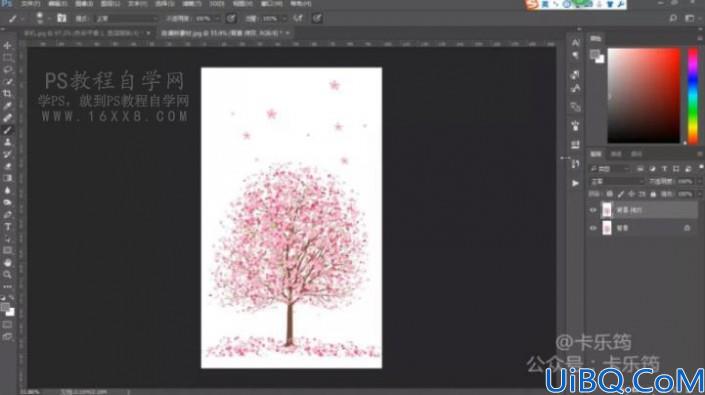Select the Move tool
Screen dimensions: 705x395
[8, 46]
